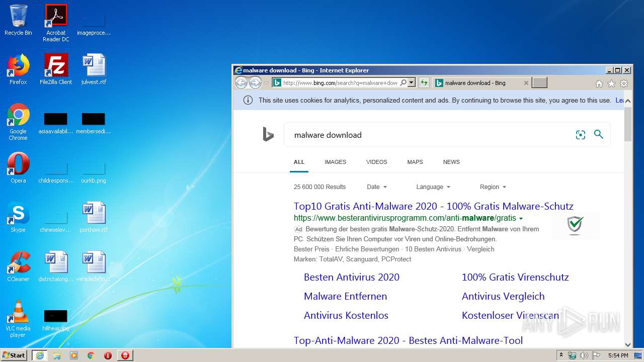This screenshot has width=644, height=362.
Task: Click the Bing logo
Action: click(268, 134)
